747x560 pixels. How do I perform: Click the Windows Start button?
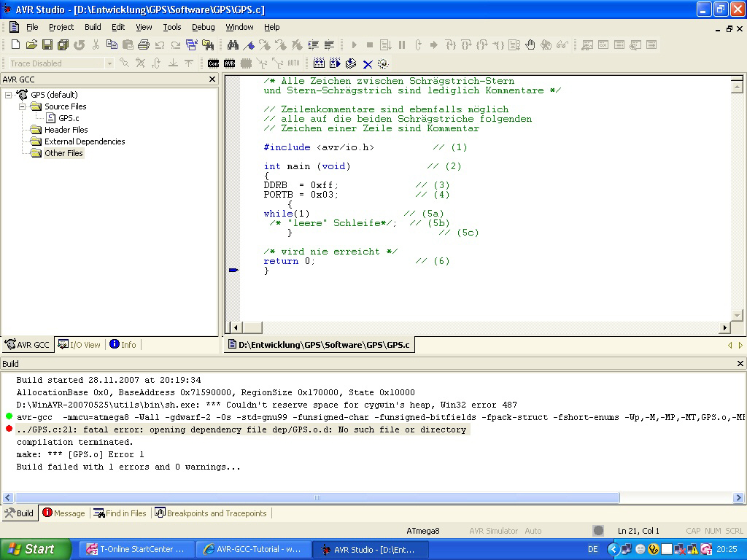click(x=35, y=549)
